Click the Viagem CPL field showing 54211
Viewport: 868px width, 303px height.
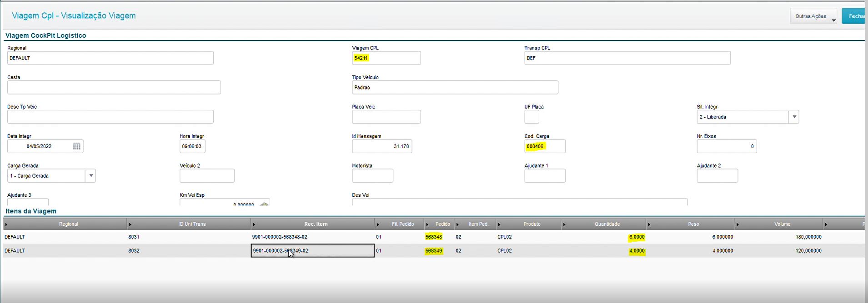tap(386, 58)
